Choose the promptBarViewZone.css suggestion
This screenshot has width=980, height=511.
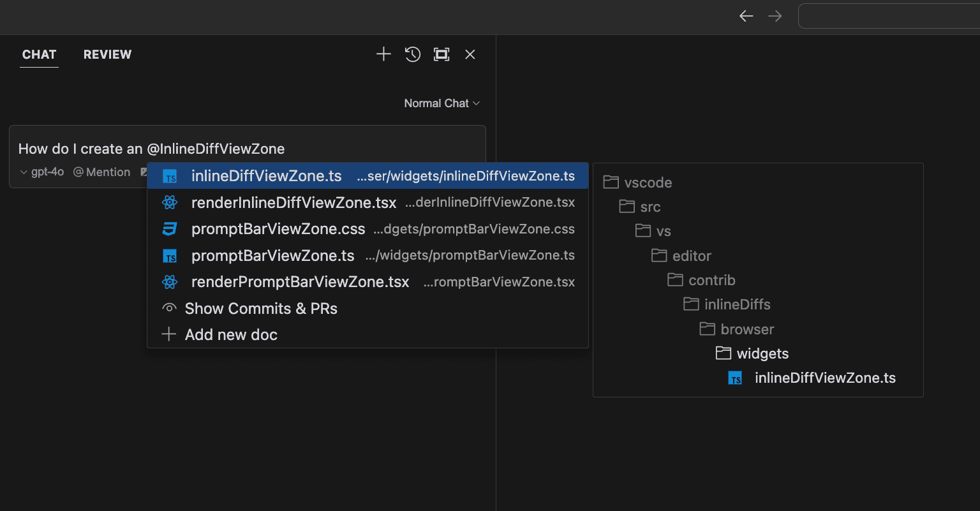point(367,229)
